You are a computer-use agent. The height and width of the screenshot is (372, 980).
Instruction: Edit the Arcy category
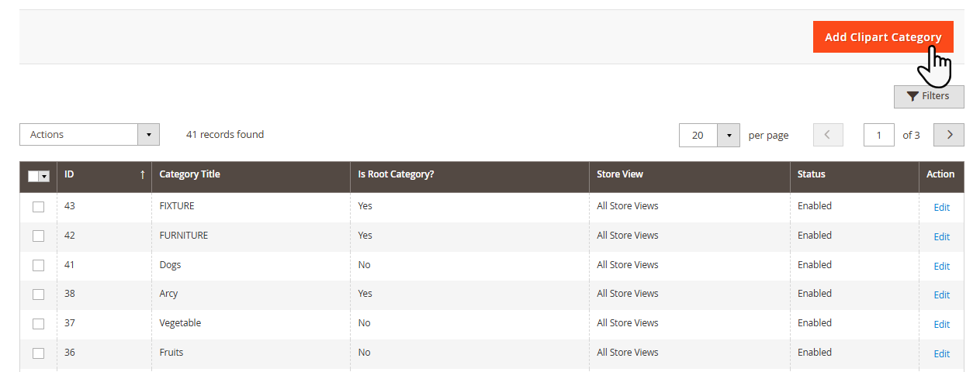pyautogui.click(x=941, y=294)
